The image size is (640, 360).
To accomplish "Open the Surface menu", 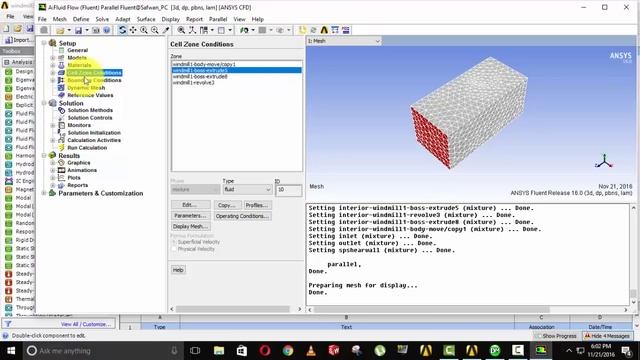I will point(146,19).
